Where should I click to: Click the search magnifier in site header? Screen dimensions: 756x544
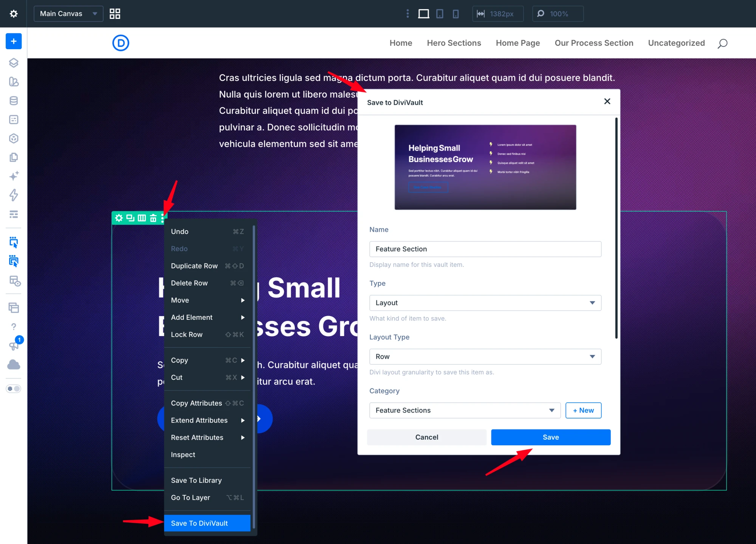[x=722, y=43]
